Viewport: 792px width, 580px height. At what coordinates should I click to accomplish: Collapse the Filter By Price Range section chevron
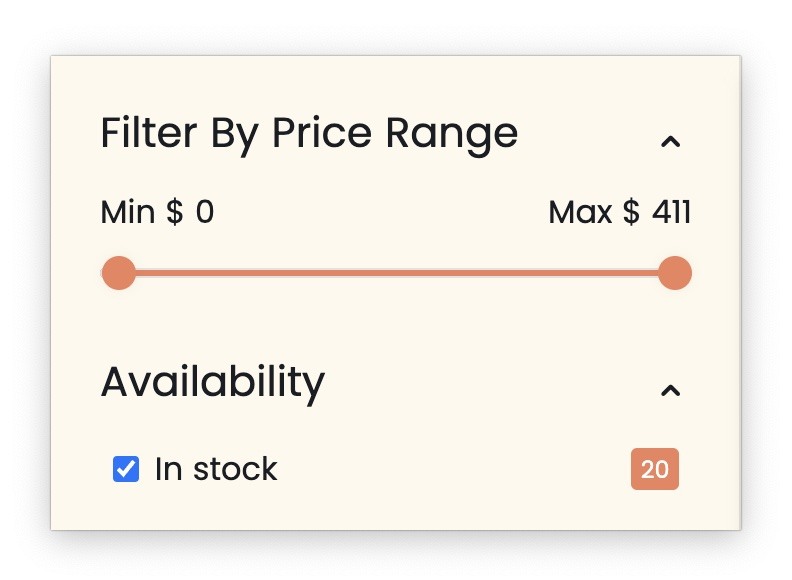click(671, 142)
